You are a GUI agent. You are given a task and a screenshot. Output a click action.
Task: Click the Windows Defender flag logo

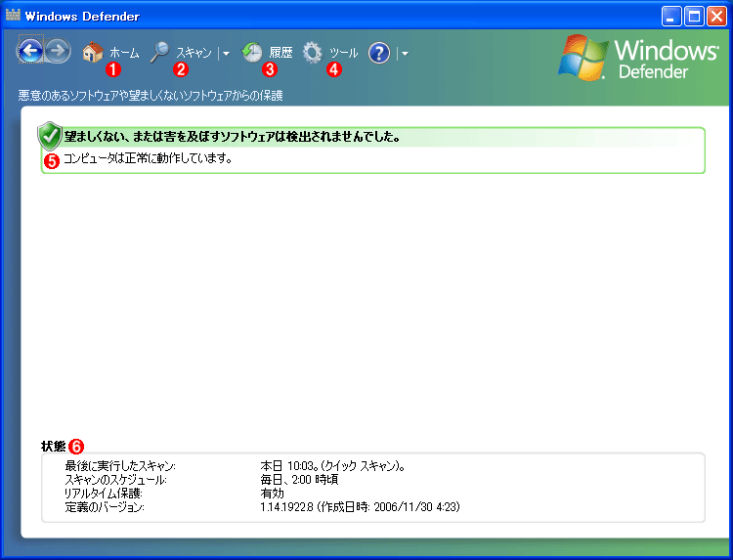(x=582, y=57)
